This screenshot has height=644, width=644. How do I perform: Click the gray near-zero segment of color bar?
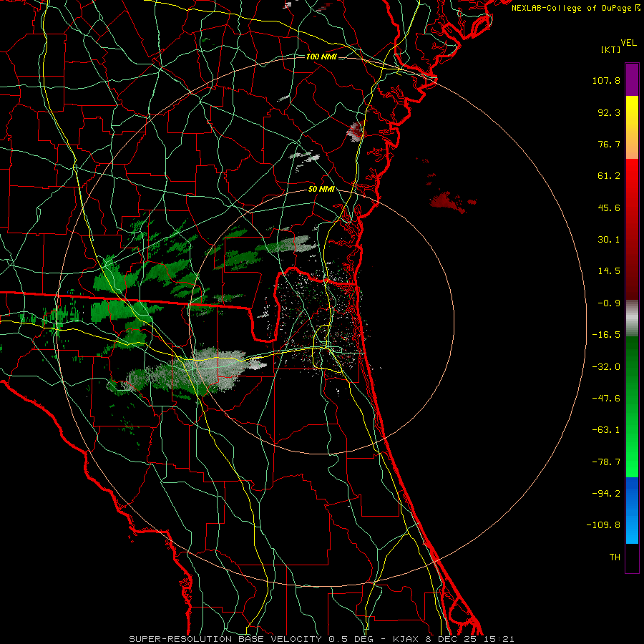pos(632,318)
